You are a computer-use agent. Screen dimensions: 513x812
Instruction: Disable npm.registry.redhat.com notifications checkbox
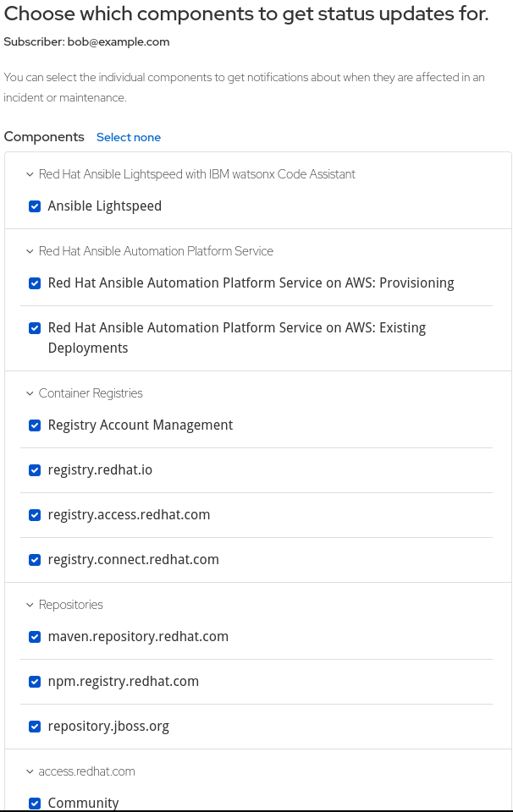coord(35,682)
